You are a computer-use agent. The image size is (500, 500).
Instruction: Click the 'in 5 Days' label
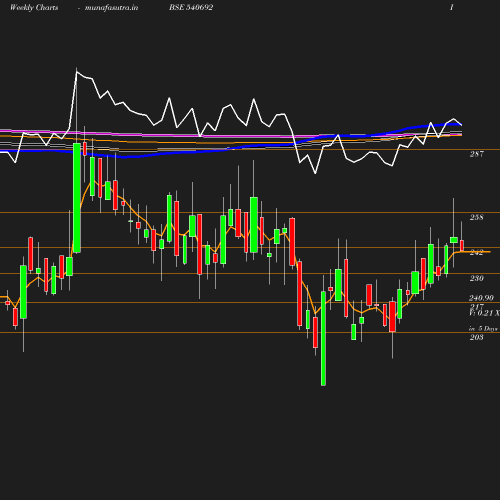[483, 329]
